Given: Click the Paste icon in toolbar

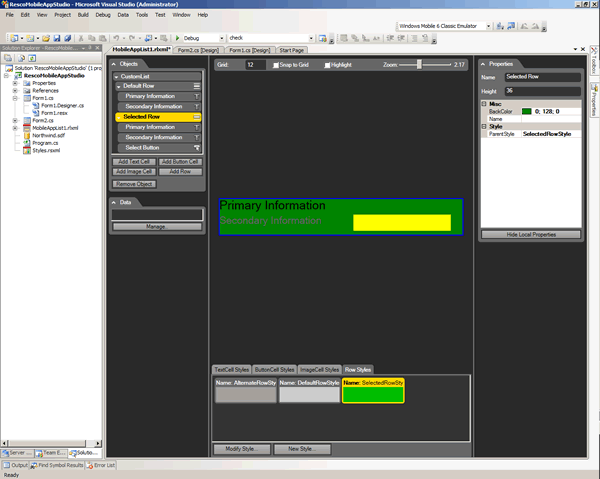Looking at the screenshot, I should [102, 38].
